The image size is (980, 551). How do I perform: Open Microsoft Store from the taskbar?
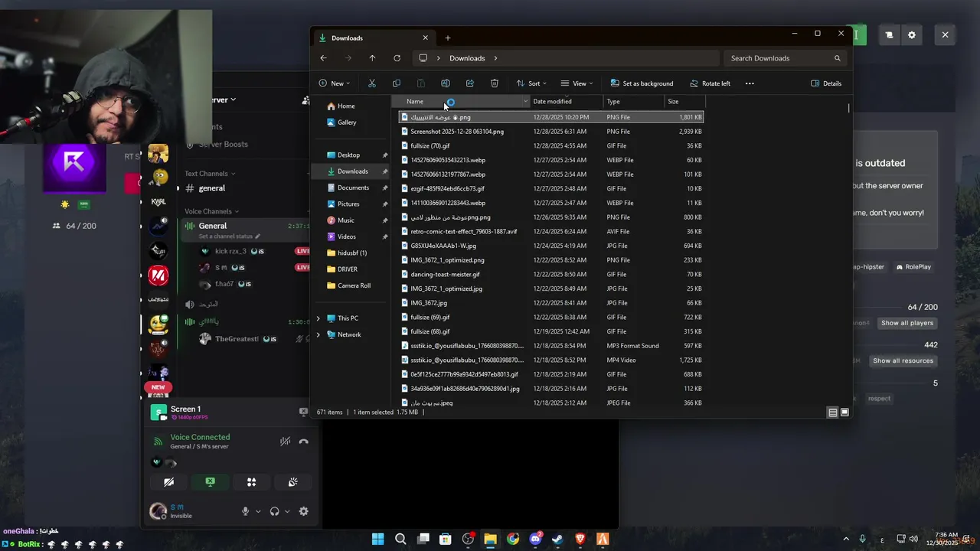[x=446, y=540]
